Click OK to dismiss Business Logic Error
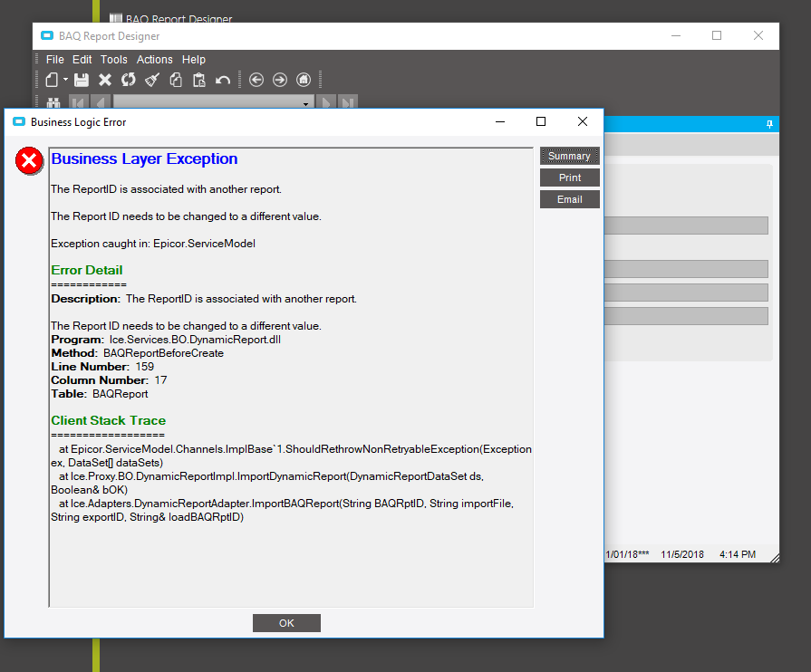811x672 pixels. coord(286,623)
